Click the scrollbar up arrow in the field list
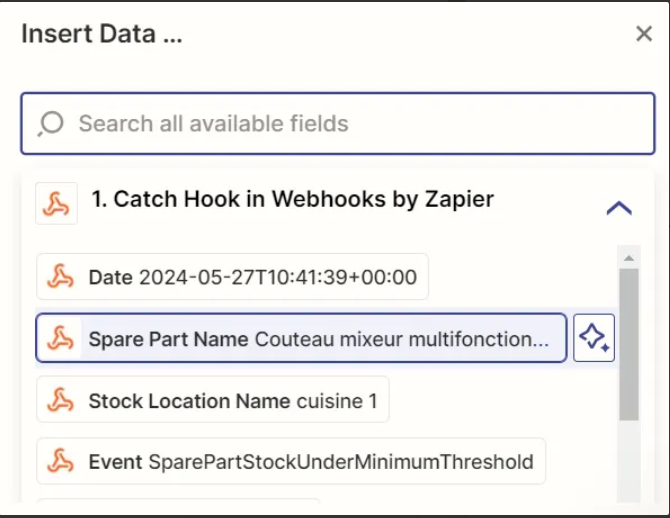Viewport: 670px width, 518px height. point(629,258)
